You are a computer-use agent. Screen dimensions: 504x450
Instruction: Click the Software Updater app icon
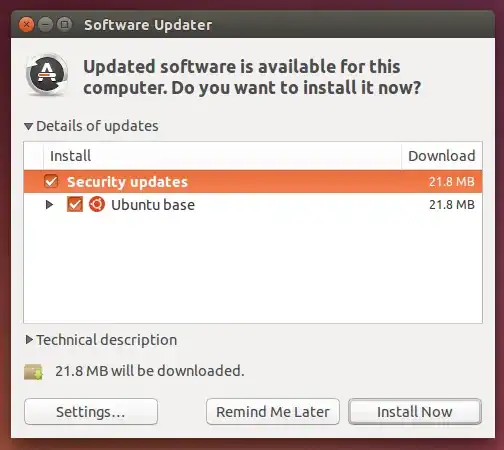(47, 74)
